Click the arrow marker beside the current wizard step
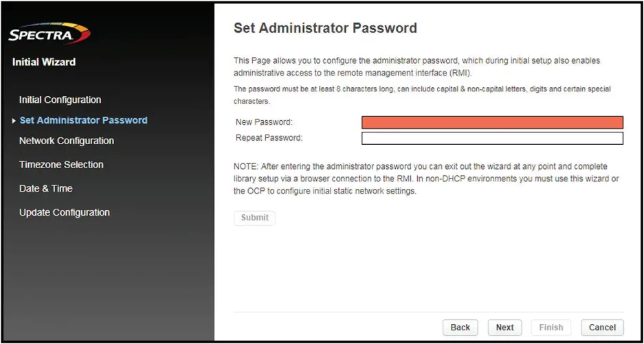The width and height of the screenshot is (644, 344). (14, 121)
